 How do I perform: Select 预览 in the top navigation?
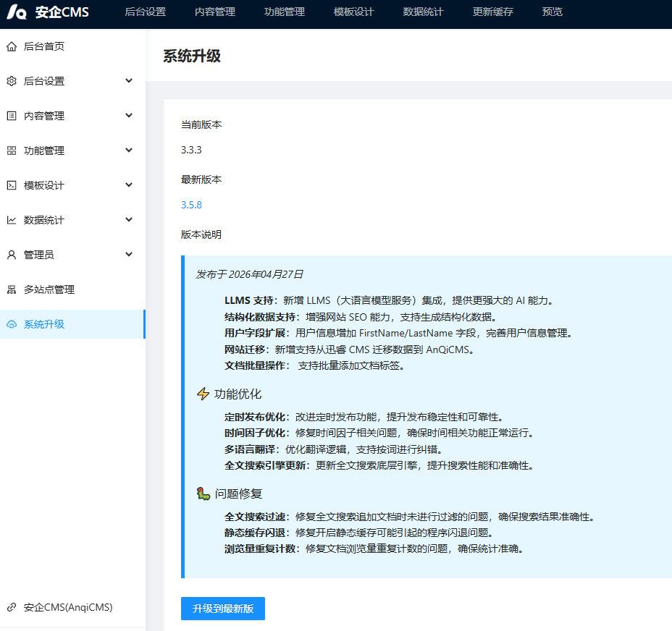pos(552,12)
